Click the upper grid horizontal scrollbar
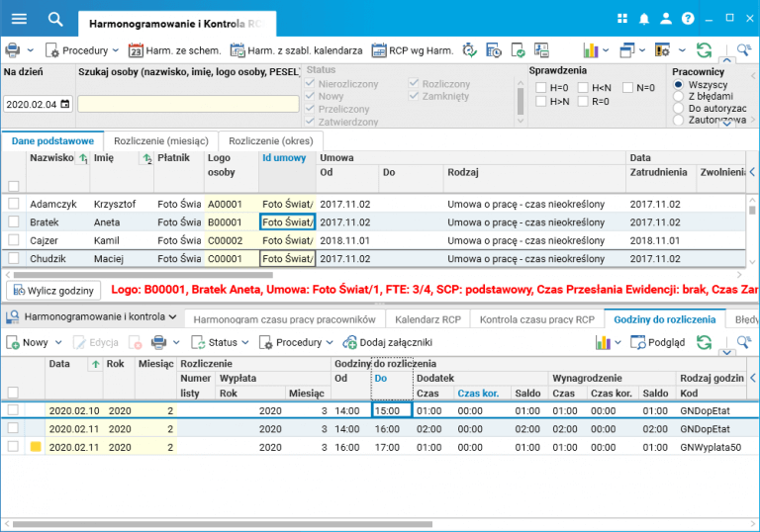The image size is (760, 532). point(142,275)
